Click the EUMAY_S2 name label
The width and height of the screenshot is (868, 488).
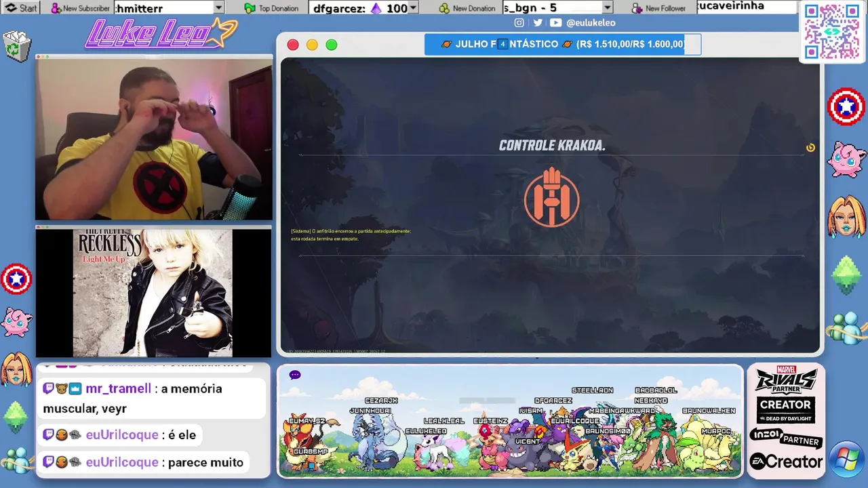point(307,421)
